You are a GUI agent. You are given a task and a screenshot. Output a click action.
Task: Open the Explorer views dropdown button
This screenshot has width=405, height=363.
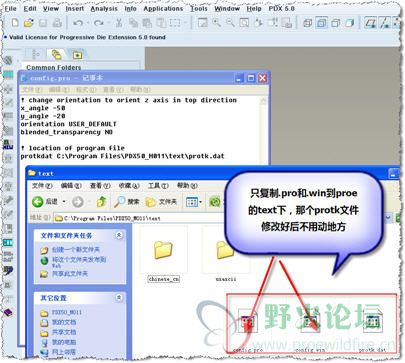point(194,201)
